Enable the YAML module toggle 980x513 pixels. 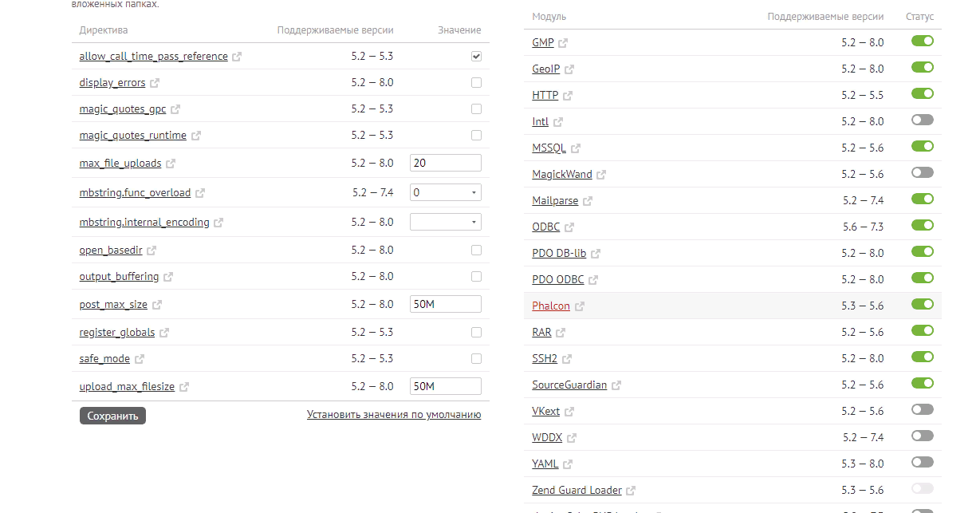pyautogui.click(x=923, y=462)
